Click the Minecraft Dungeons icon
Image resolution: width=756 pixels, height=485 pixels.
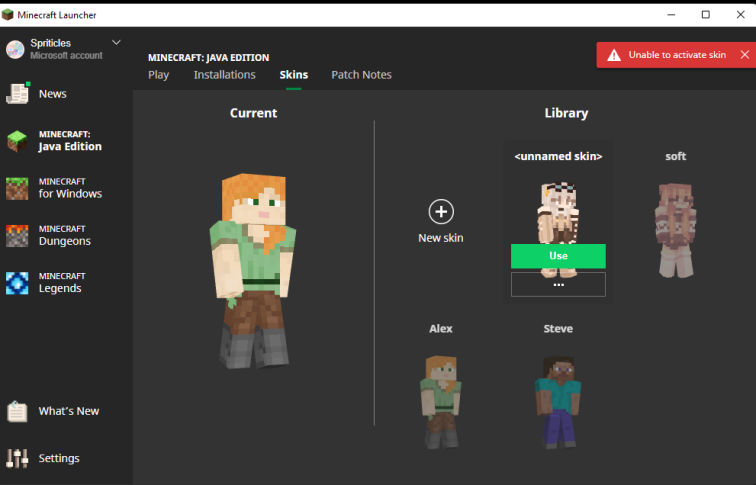tap(17, 235)
